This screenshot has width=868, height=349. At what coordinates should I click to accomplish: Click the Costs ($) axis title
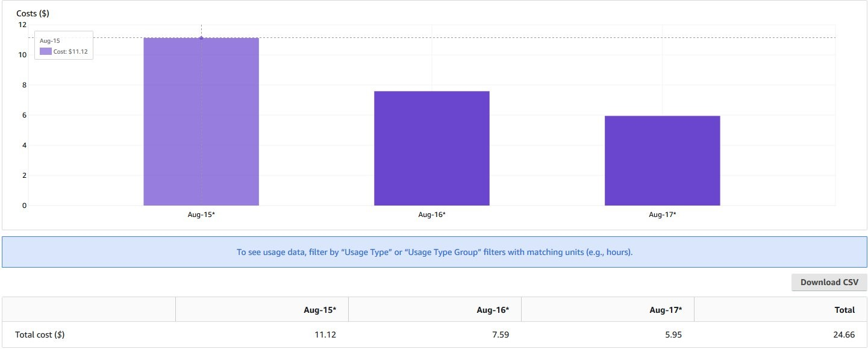click(x=33, y=13)
